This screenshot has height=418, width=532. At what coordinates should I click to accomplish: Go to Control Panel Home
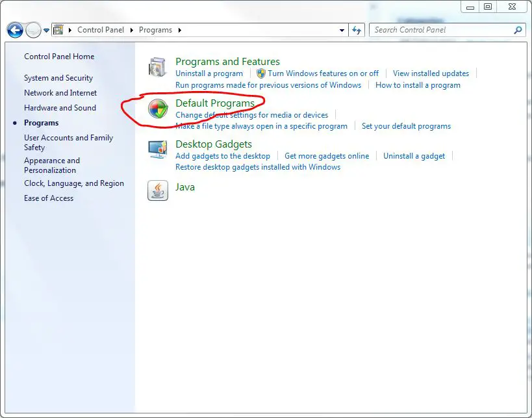coord(59,57)
